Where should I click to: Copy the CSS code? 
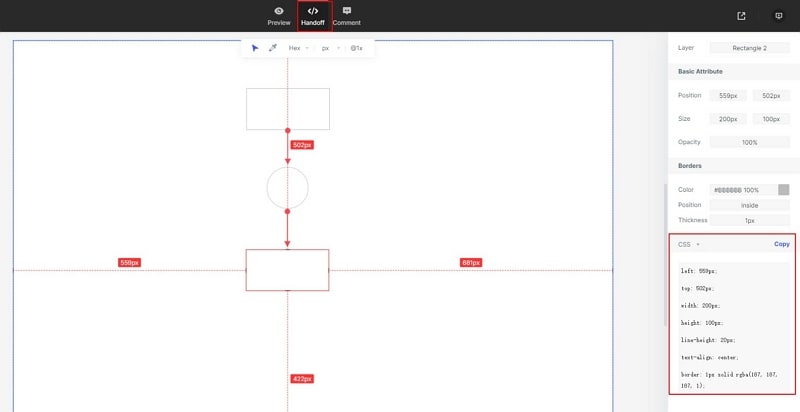point(782,244)
